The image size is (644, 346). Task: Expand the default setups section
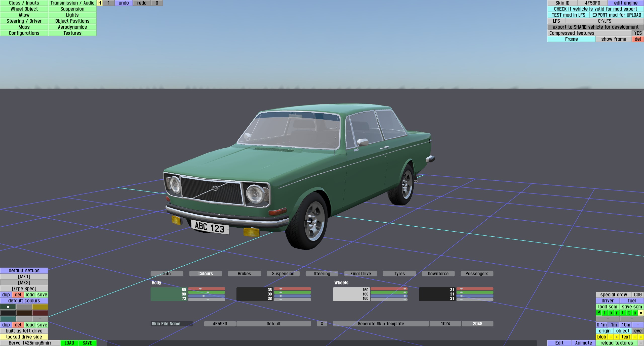(x=24, y=270)
